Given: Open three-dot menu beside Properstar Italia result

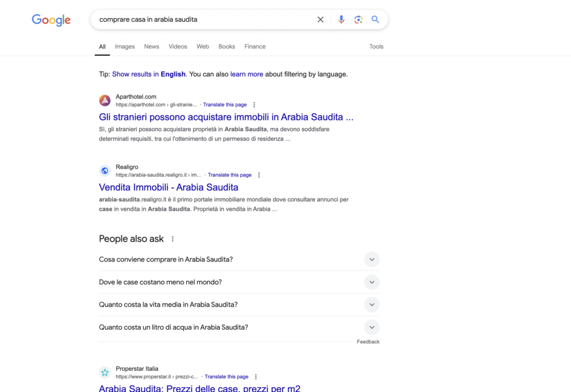Looking at the screenshot, I should pos(255,377).
